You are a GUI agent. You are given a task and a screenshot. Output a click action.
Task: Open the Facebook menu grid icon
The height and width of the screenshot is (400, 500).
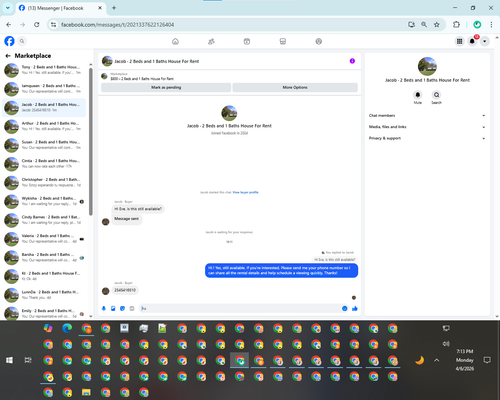[x=459, y=41]
